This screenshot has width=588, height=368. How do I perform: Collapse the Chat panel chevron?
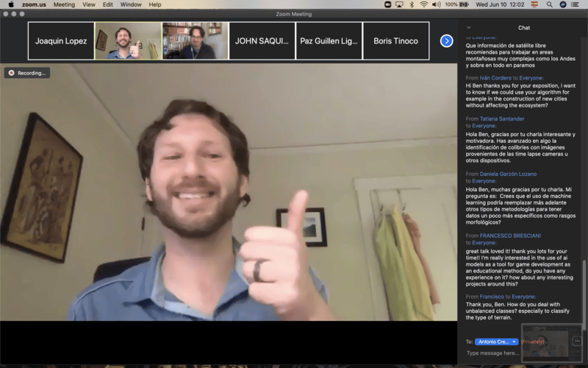[468, 27]
